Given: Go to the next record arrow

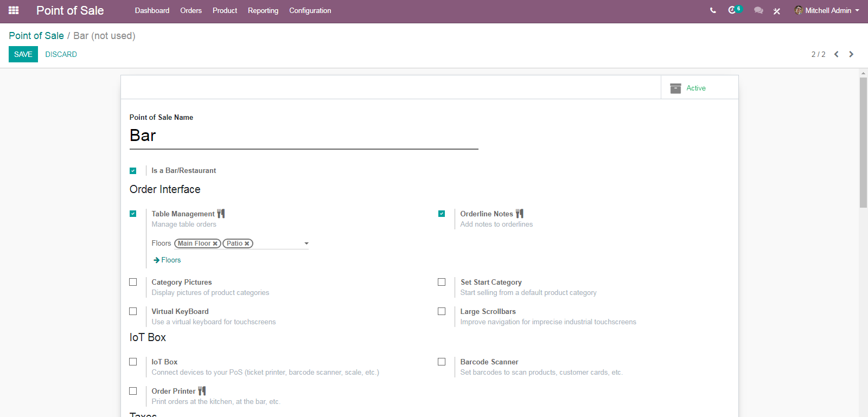Looking at the screenshot, I should (x=851, y=54).
